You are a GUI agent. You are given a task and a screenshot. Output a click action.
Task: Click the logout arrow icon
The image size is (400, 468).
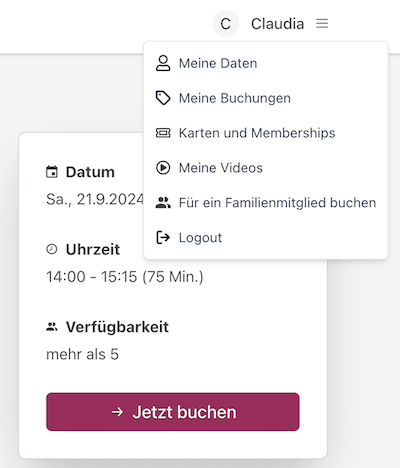(163, 237)
